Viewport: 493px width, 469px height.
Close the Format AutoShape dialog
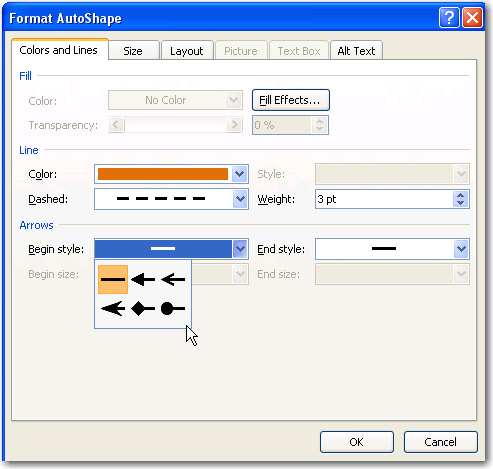(x=472, y=17)
